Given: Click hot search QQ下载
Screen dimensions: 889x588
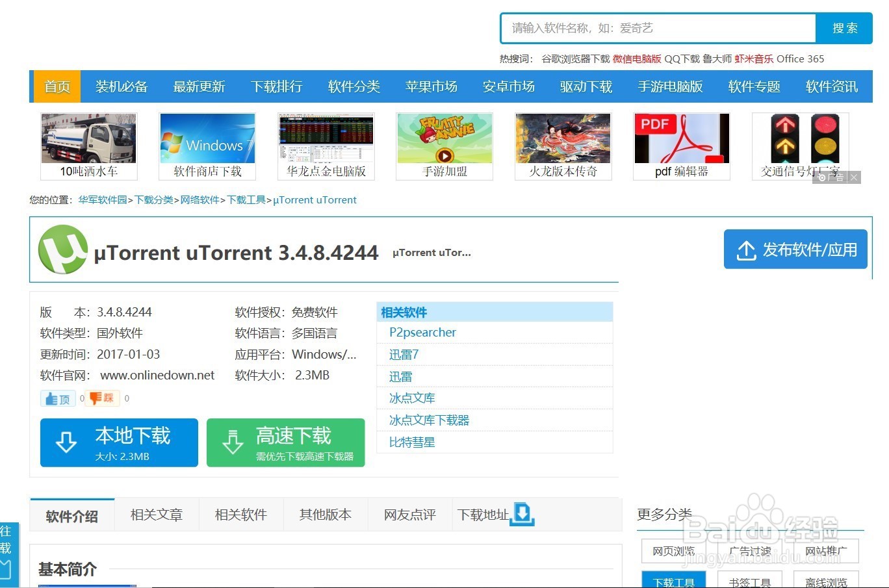Looking at the screenshot, I should click(682, 59).
